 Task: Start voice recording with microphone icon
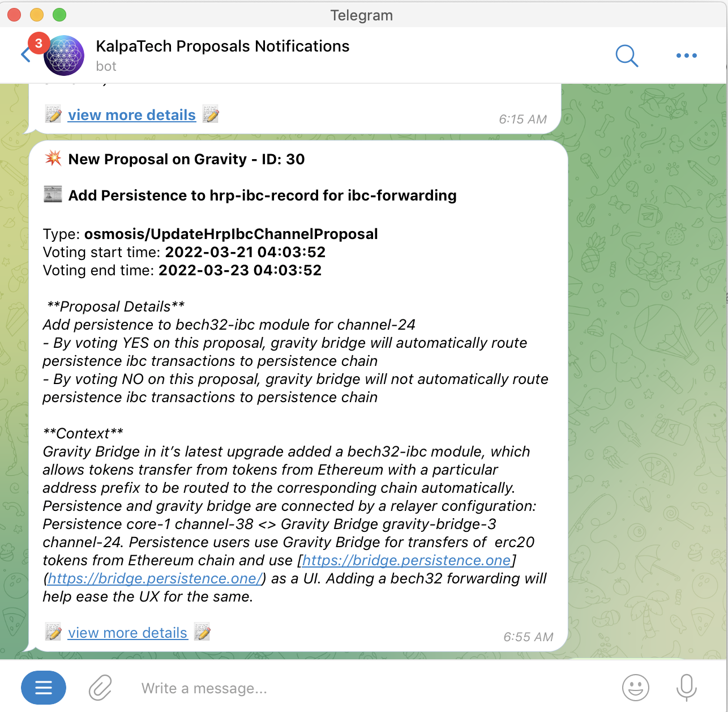(687, 688)
